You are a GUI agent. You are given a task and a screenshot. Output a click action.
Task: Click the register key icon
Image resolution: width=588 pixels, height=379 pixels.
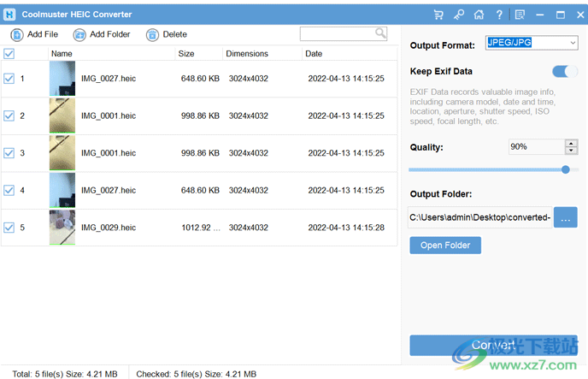(x=459, y=15)
